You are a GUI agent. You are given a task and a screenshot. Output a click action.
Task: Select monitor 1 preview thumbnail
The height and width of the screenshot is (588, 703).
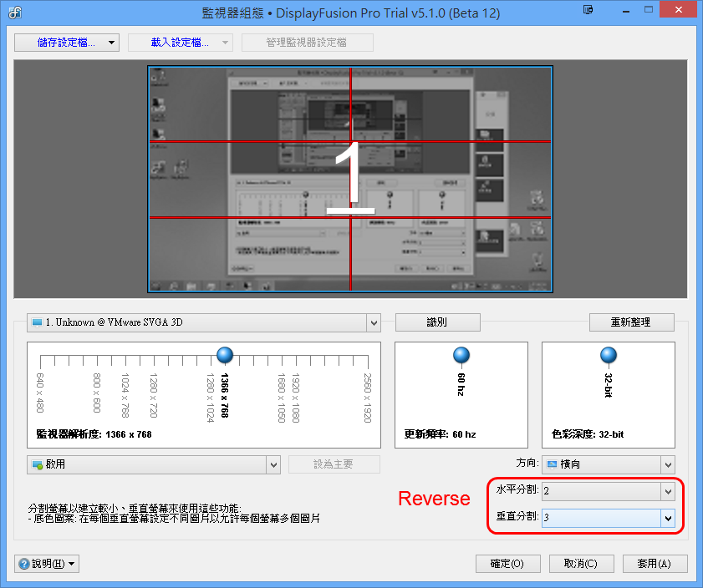(x=350, y=179)
